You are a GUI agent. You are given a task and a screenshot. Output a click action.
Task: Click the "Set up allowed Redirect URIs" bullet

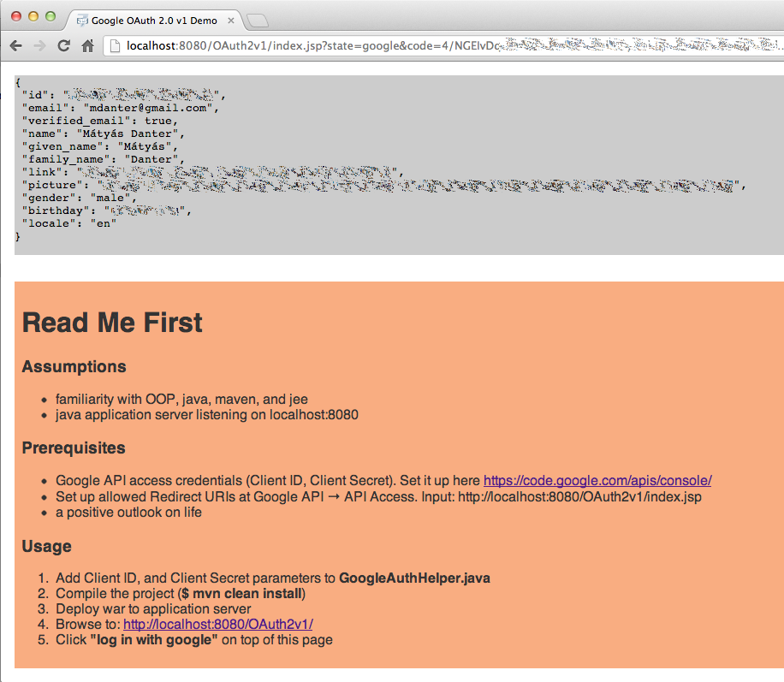tap(378, 496)
